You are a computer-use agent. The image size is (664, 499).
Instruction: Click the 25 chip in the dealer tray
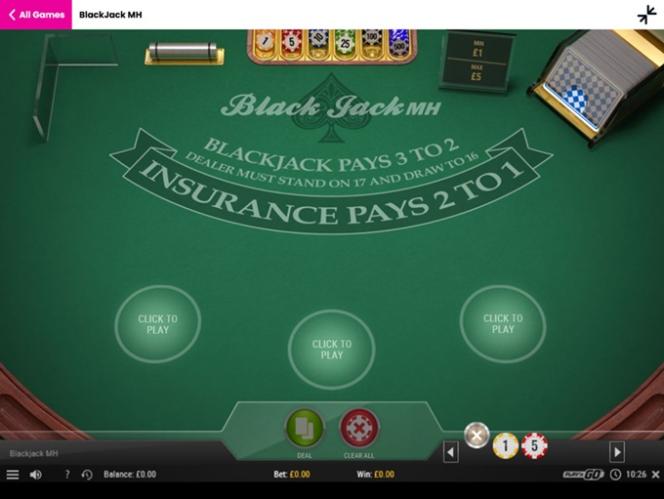pyautogui.click(x=345, y=42)
